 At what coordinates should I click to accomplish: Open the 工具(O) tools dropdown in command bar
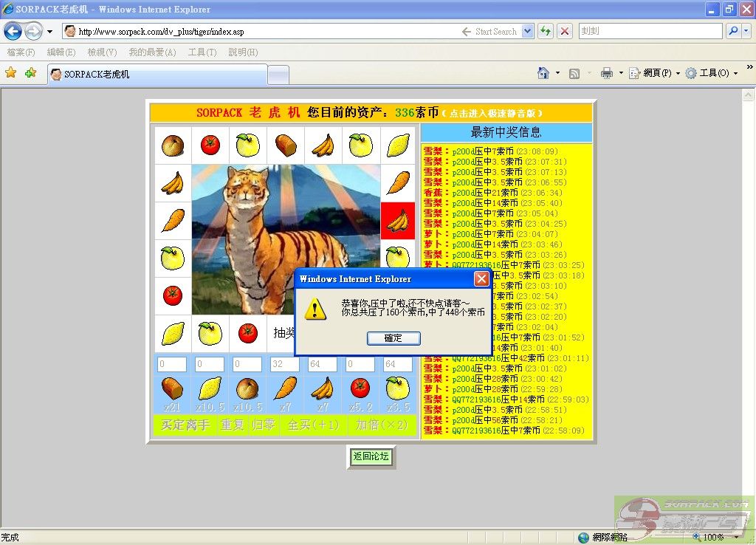coord(712,73)
